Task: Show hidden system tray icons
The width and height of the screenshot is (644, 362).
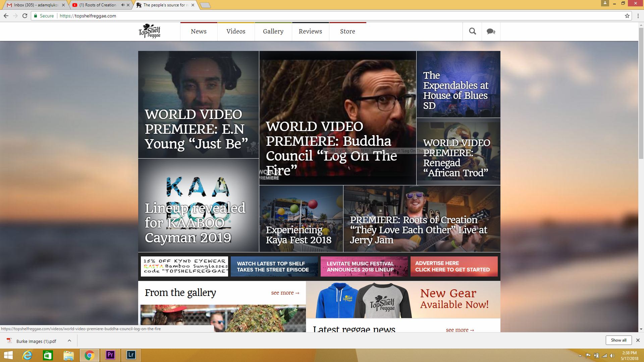Action: pyautogui.click(x=580, y=356)
